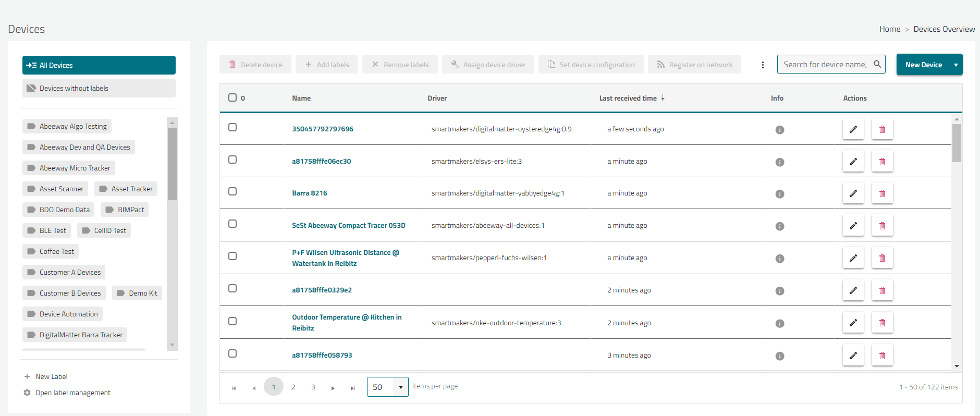Viewport: 980px width, 416px height.
Task: Show Devices without labels
Action: (x=99, y=88)
